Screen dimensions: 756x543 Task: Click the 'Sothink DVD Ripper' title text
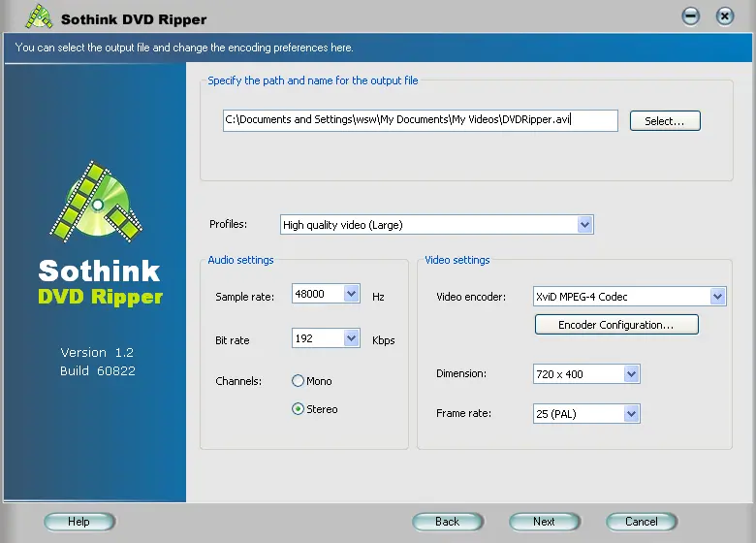134,19
